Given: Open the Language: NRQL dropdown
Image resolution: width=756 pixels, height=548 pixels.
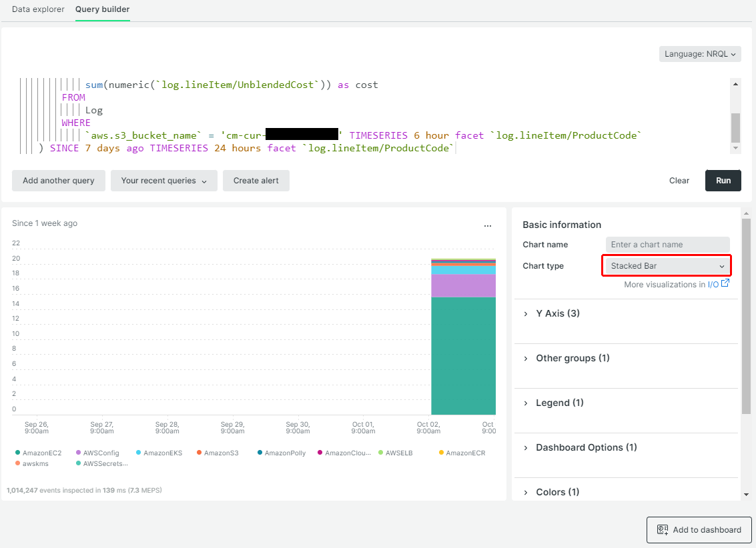Looking at the screenshot, I should 699,54.
